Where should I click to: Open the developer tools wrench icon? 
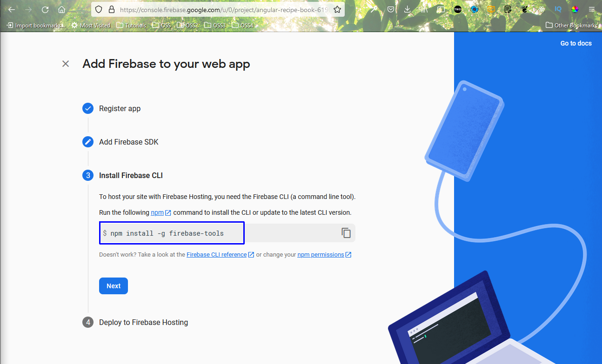374,9
